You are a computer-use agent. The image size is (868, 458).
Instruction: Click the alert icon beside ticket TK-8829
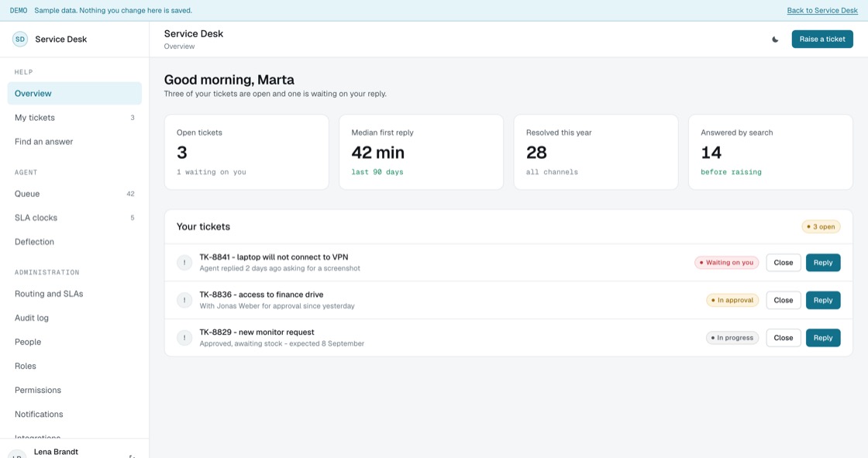[x=184, y=338]
